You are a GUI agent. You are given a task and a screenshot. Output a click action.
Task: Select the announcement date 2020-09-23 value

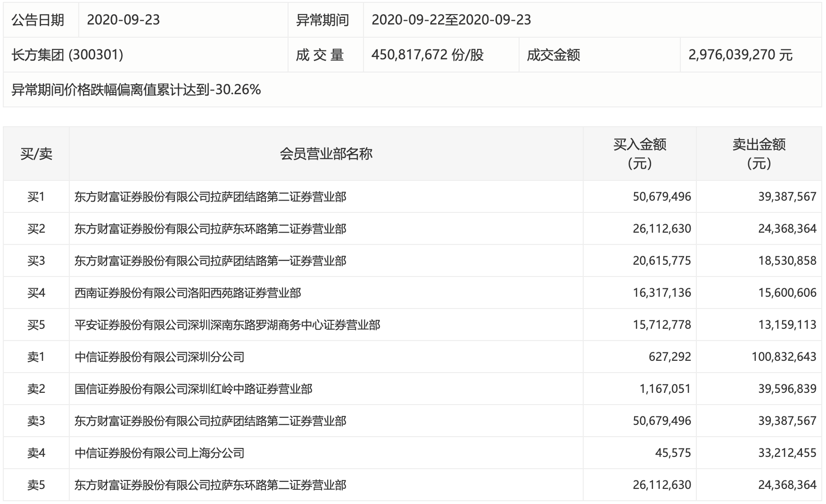124,20
